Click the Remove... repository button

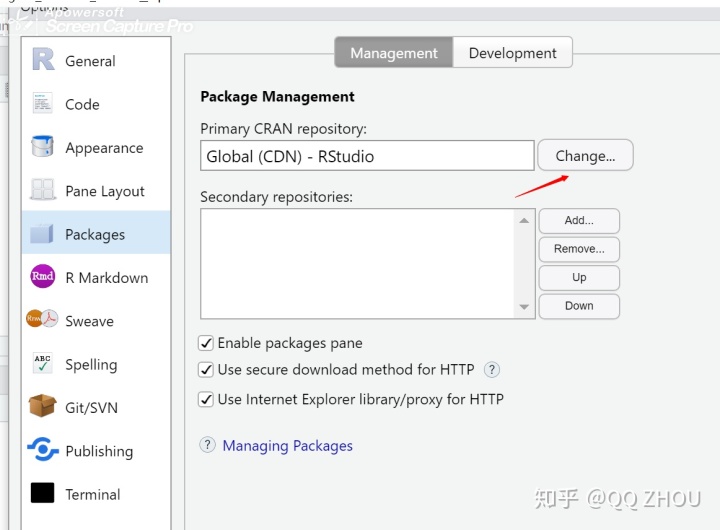point(579,249)
